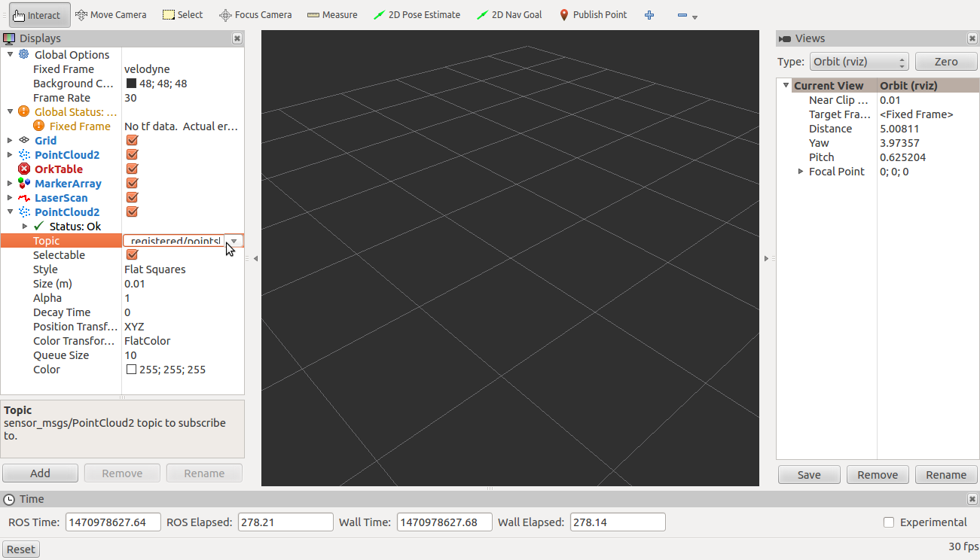Open the Topic dropdown arrow
The height and width of the screenshot is (560, 980).
234,241
